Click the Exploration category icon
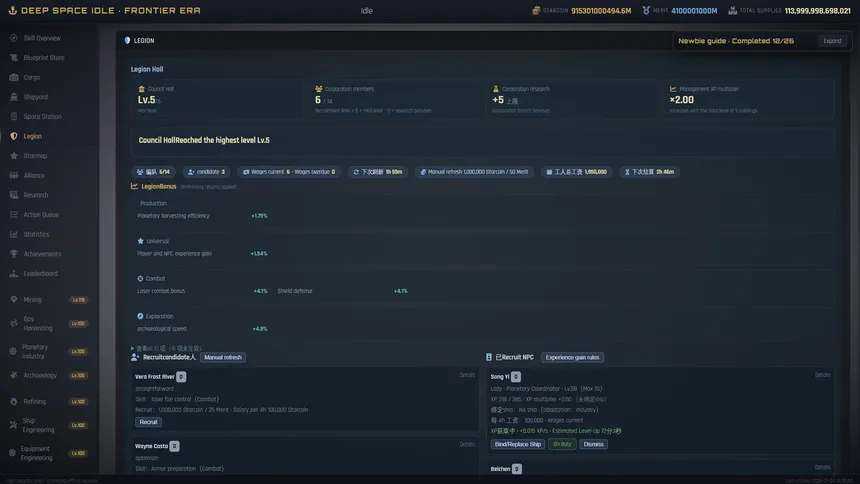Viewport: 860px width, 484px height. pyautogui.click(x=140, y=316)
